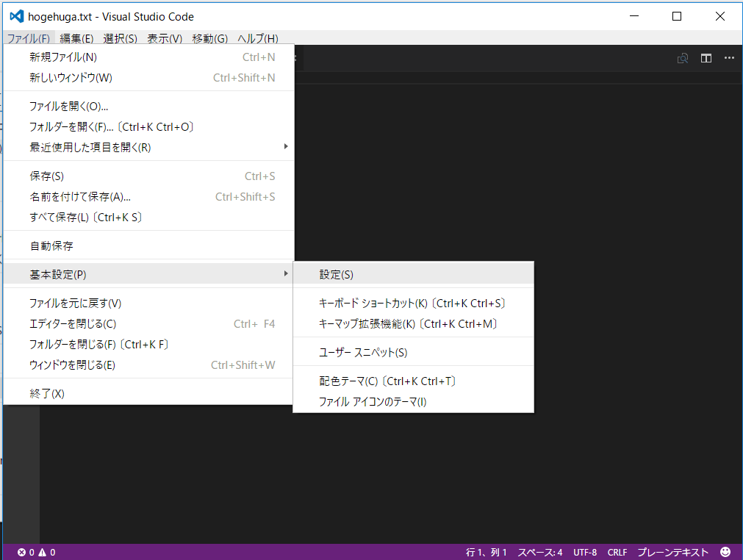
Task: Minimize the VS Code window
Action: pos(634,17)
